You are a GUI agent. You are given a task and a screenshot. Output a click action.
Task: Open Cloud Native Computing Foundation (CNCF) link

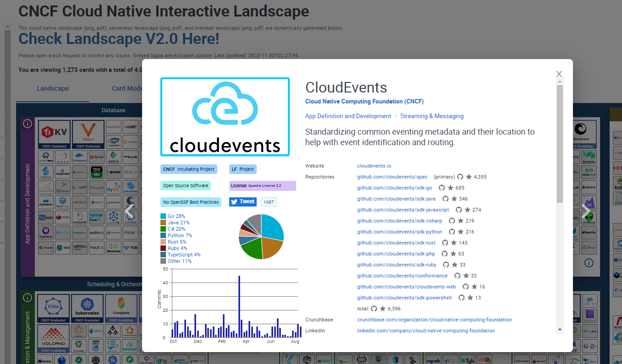coord(364,102)
